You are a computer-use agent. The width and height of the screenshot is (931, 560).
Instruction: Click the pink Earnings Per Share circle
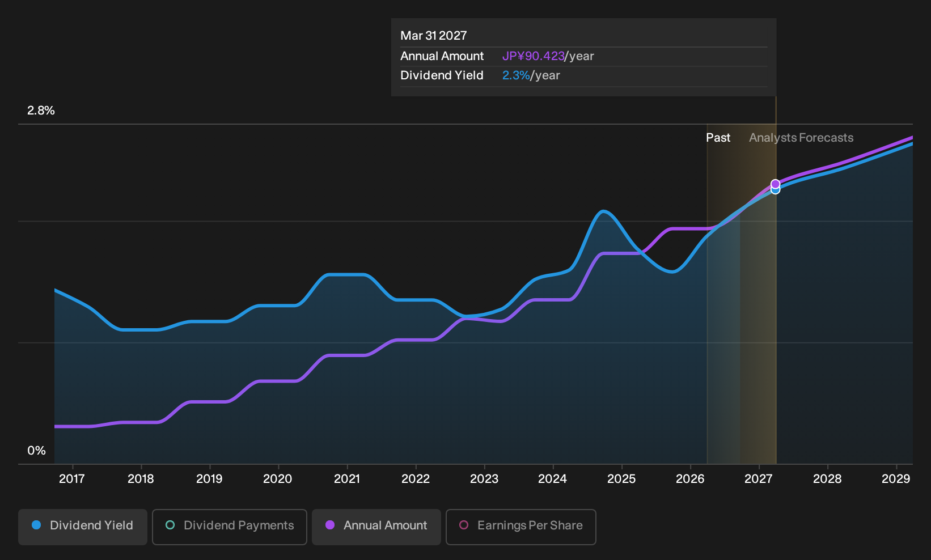[464, 525]
